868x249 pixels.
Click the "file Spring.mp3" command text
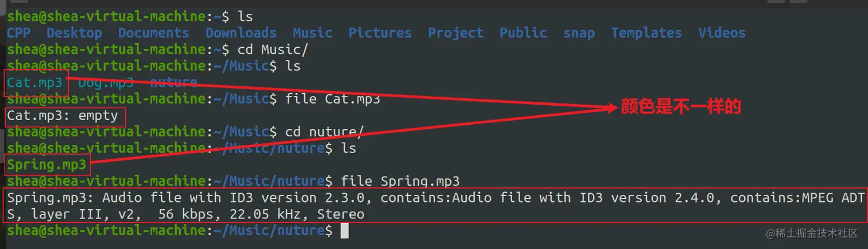[400, 182]
